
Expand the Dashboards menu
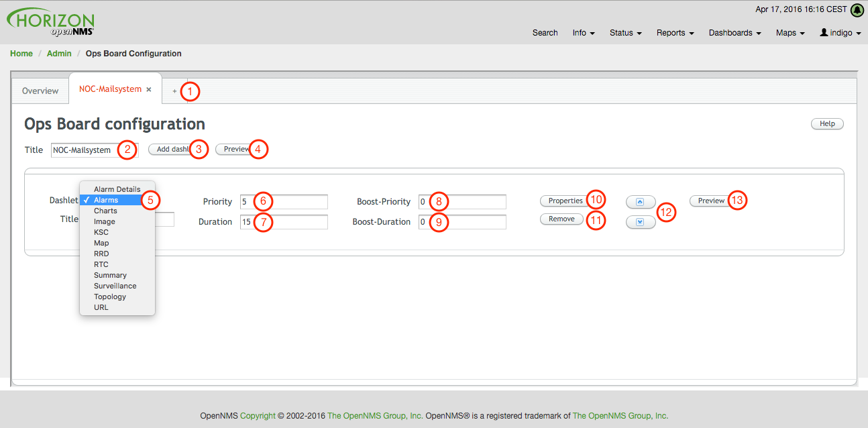(x=735, y=32)
